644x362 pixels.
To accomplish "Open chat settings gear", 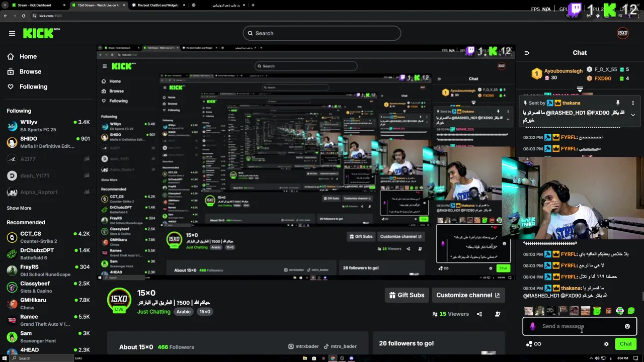I will coord(606,344).
